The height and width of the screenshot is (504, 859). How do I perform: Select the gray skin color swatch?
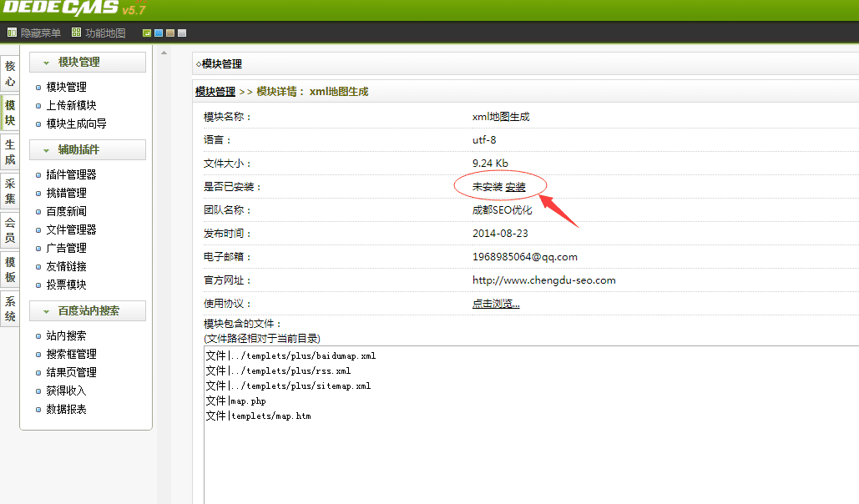point(183,33)
